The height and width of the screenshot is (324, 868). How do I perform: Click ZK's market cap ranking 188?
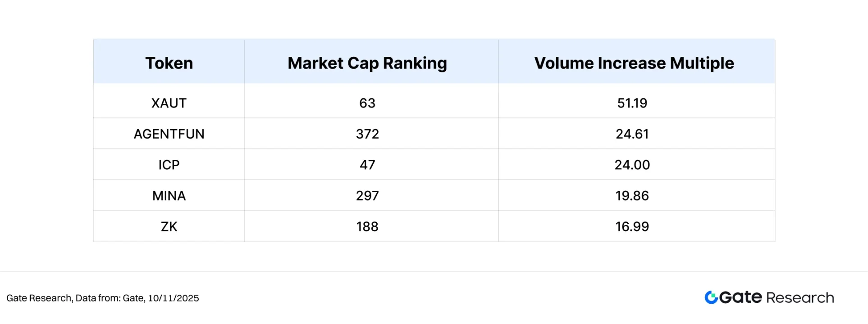tap(367, 227)
